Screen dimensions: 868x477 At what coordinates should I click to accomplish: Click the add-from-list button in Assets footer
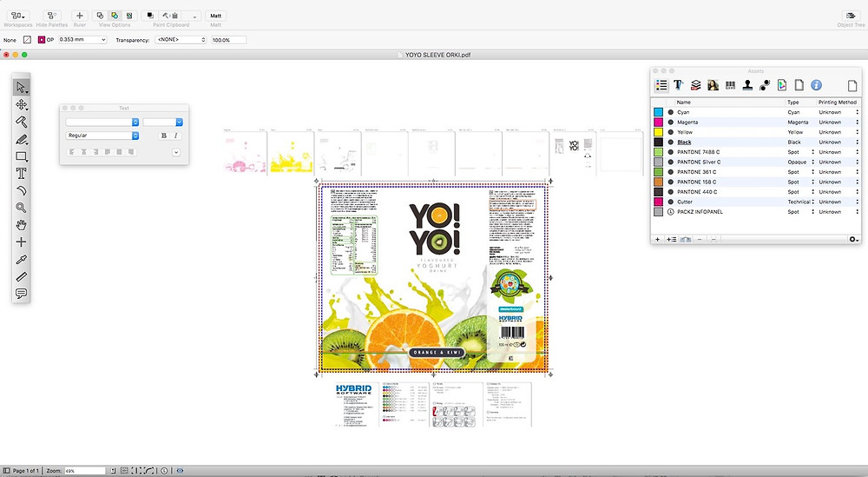[672, 239]
